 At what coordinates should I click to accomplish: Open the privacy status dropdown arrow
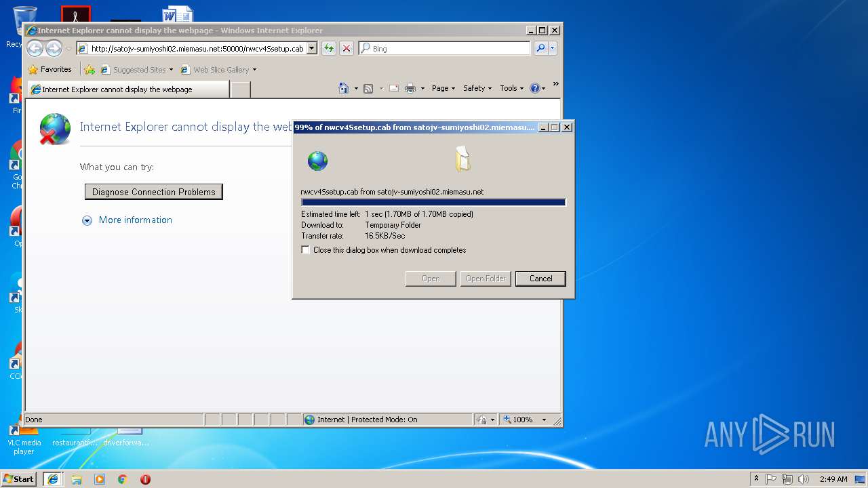click(x=493, y=420)
